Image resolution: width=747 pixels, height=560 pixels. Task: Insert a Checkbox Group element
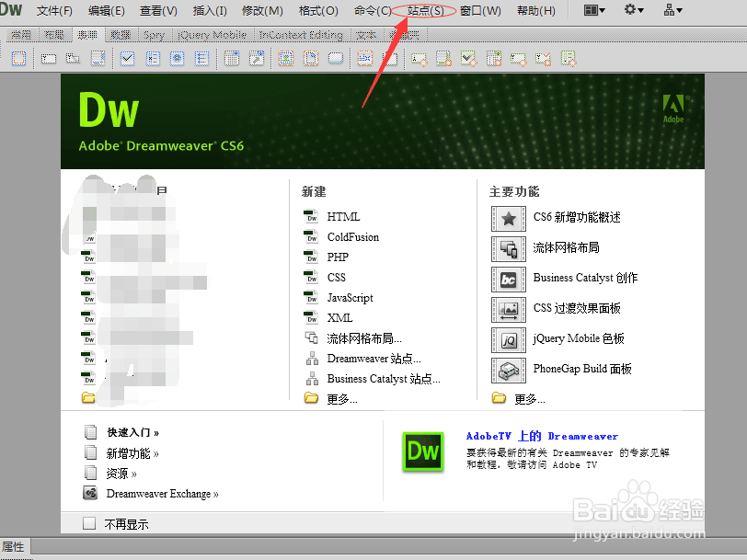153,59
